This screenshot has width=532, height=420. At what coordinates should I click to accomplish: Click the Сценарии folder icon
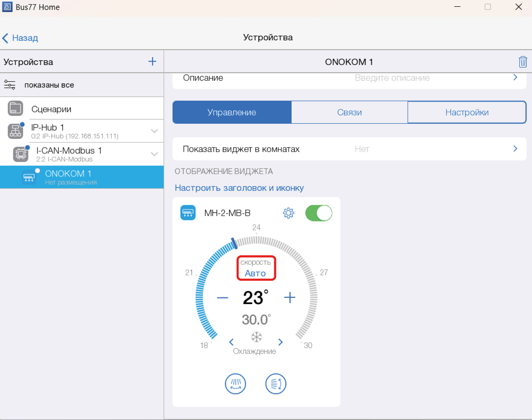(15, 109)
